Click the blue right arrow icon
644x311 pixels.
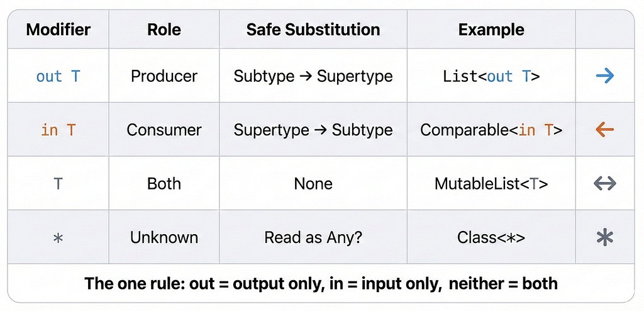(x=605, y=76)
